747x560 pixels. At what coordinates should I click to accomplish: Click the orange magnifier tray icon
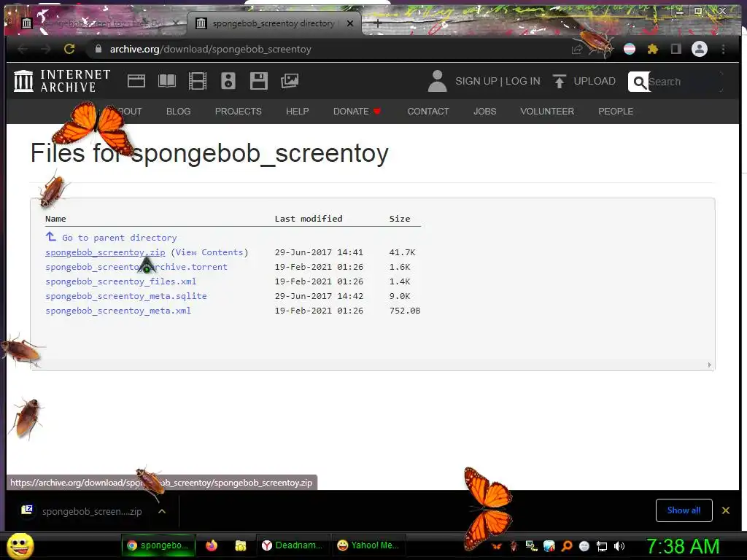click(x=567, y=545)
